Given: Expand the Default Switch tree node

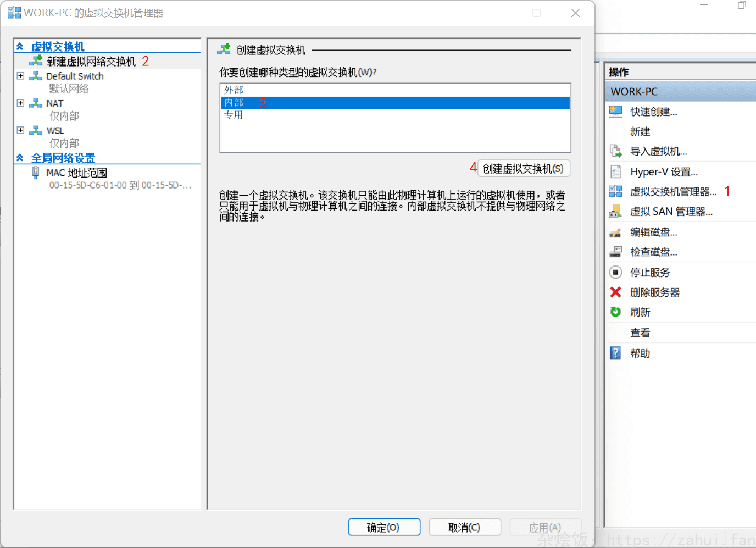Looking at the screenshot, I should (20, 76).
